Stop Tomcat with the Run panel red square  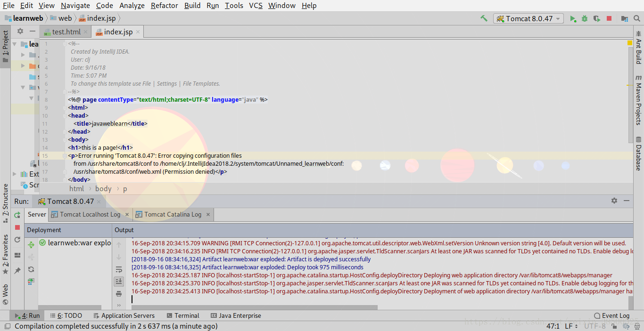coord(17,227)
